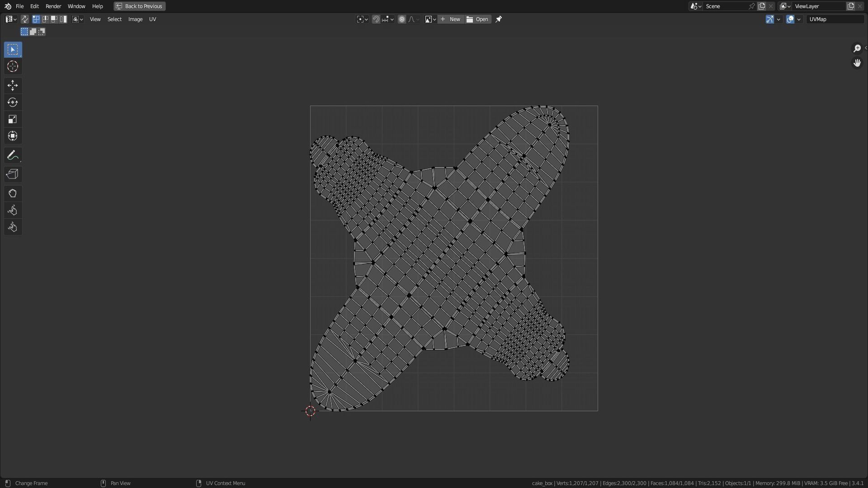Enable proportional editing
Screen dimensions: 868x488
coord(401,19)
